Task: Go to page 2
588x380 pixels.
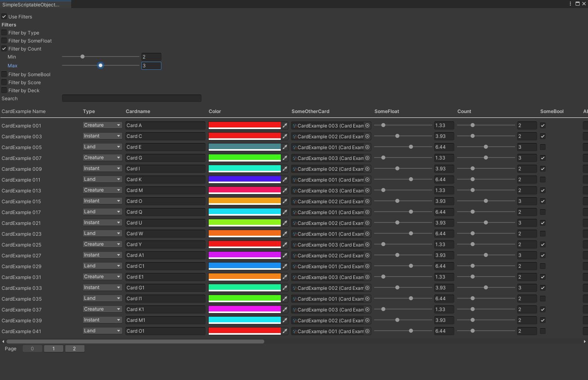Action: click(x=75, y=349)
